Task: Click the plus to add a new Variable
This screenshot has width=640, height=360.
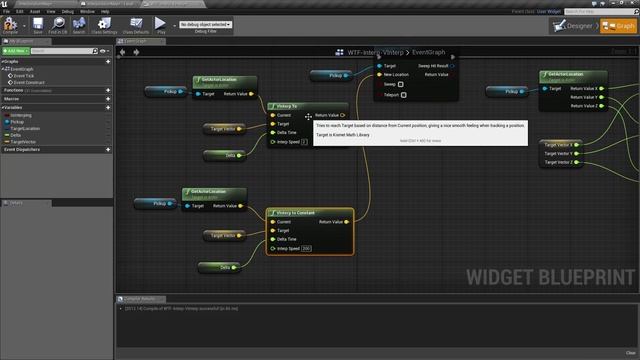Action: pos(108,108)
